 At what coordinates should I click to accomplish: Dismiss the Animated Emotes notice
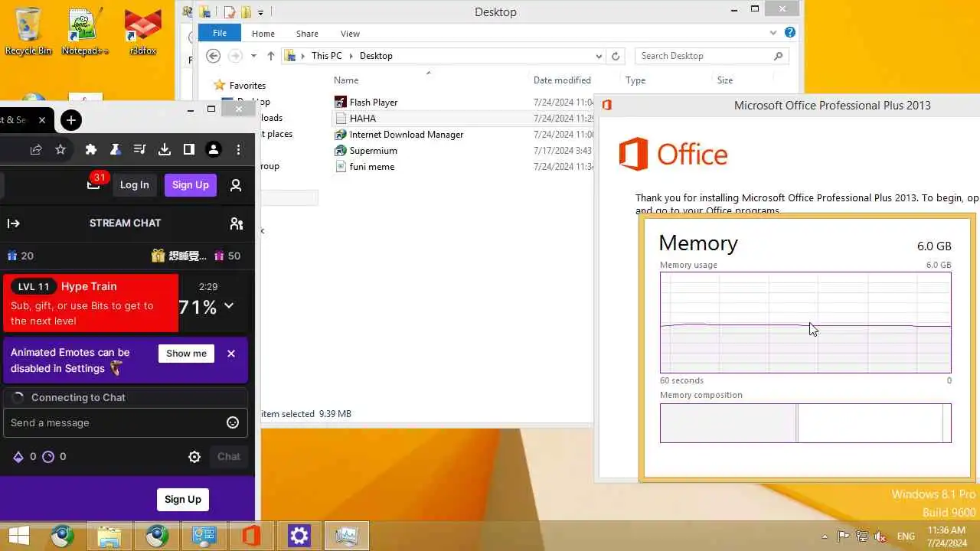231,354
